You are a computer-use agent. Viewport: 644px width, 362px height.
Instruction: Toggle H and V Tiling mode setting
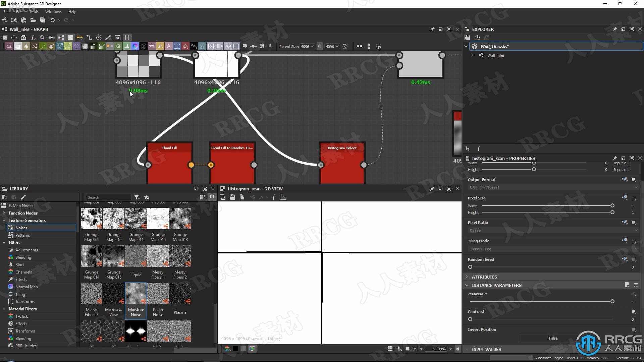pyautogui.click(x=551, y=249)
